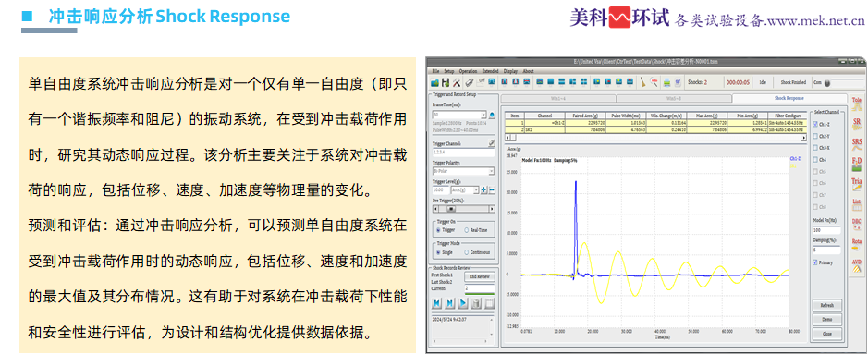Image resolution: width=868 pixels, height=354 pixels.
Task: Select the Shock Response tab
Action: [x=789, y=98]
